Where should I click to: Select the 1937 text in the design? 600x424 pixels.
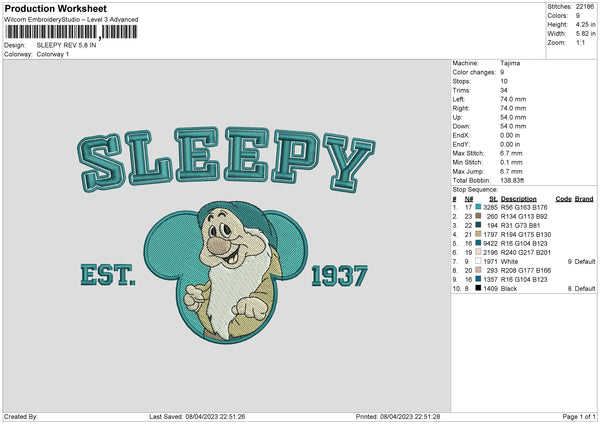pyautogui.click(x=339, y=276)
